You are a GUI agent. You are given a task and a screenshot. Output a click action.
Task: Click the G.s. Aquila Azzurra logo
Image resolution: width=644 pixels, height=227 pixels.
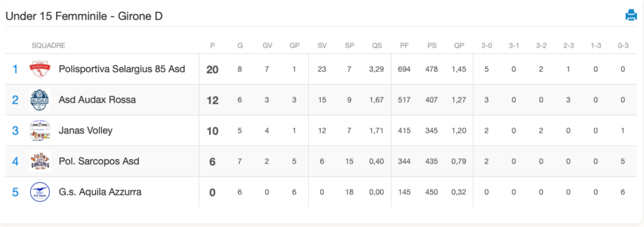(40, 192)
